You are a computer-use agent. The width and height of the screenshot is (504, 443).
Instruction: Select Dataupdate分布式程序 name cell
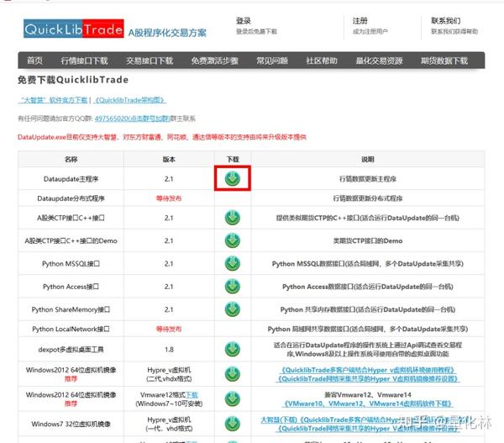71,198
